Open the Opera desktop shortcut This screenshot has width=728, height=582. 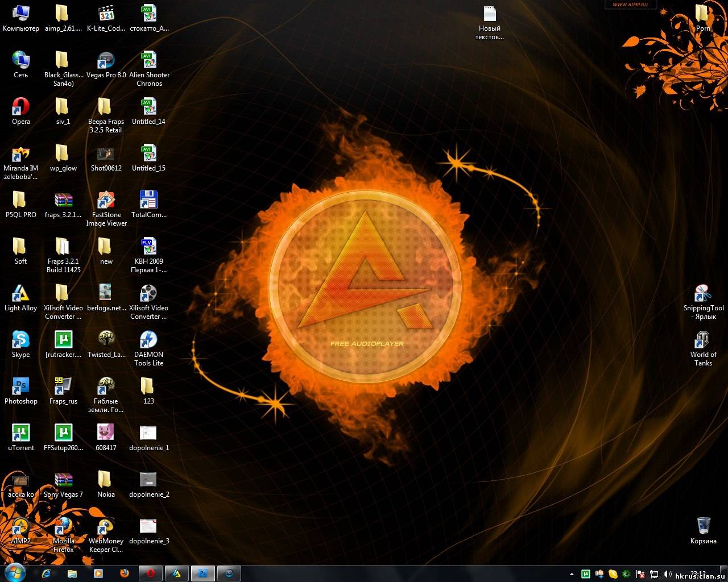[21, 107]
